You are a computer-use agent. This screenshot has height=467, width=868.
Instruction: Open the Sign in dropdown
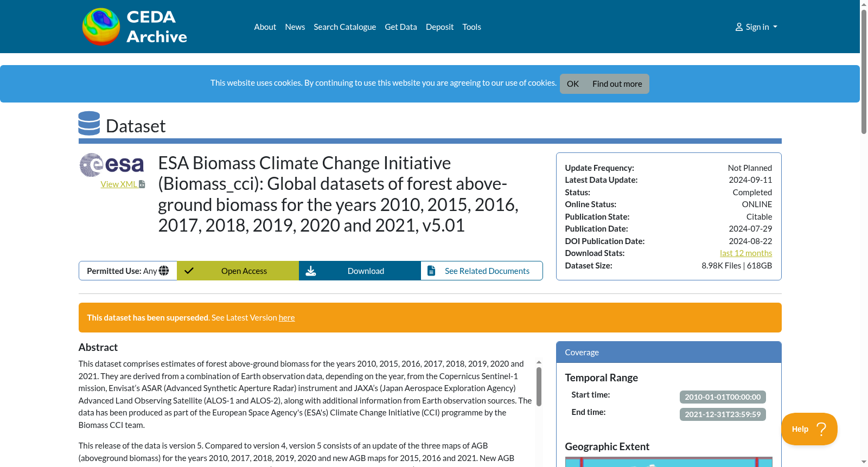[756, 27]
